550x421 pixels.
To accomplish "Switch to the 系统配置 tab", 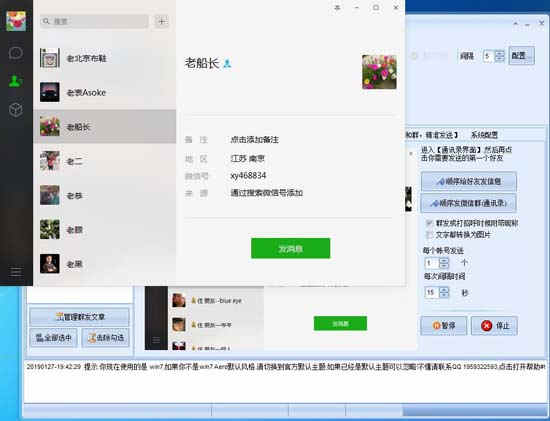I will [484, 135].
